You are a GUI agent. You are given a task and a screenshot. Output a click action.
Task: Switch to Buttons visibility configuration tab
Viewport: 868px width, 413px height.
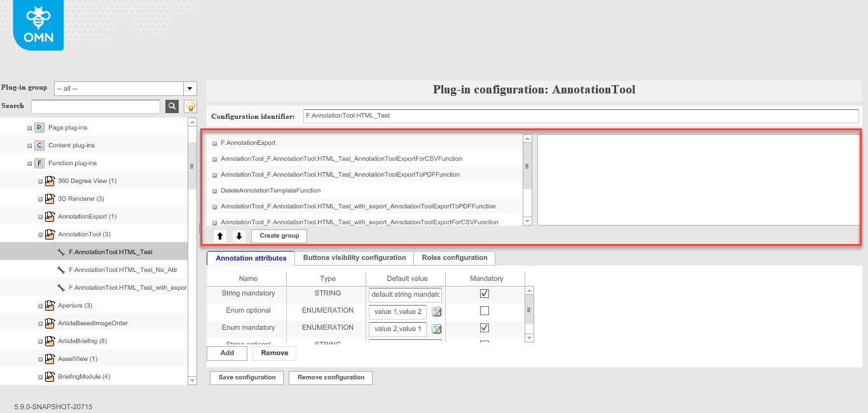pyautogui.click(x=353, y=258)
